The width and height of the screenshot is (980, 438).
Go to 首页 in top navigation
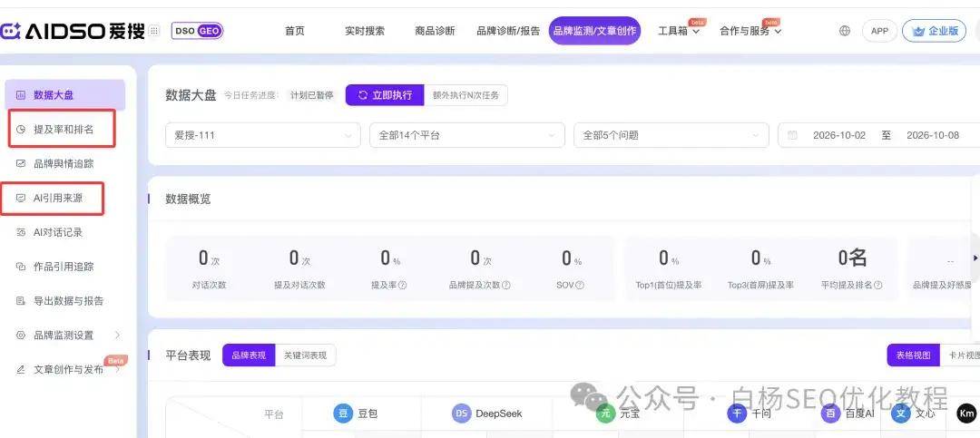point(294,31)
